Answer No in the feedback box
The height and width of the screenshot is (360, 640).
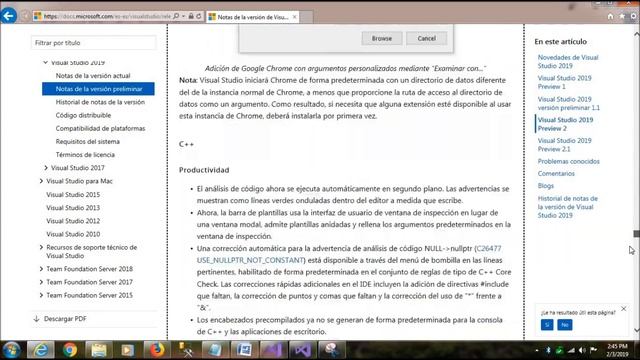point(564,325)
